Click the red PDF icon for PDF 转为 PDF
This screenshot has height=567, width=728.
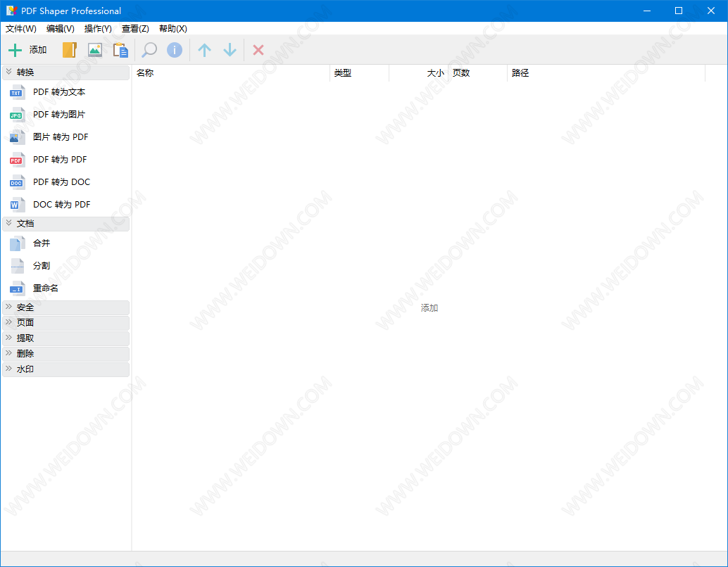tap(17, 160)
